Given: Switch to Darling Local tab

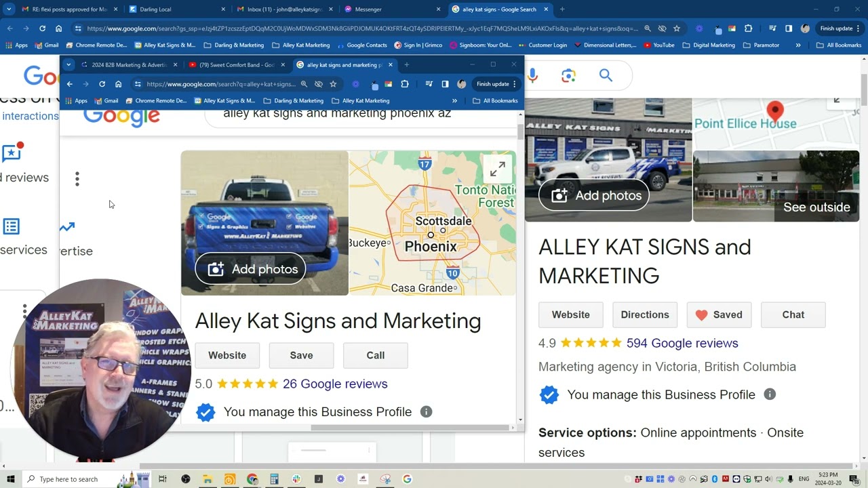Looking at the screenshot, I should pos(178,9).
